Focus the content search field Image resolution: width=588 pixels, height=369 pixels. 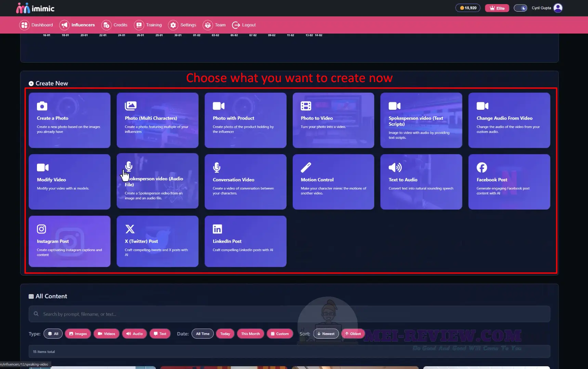[289, 314]
